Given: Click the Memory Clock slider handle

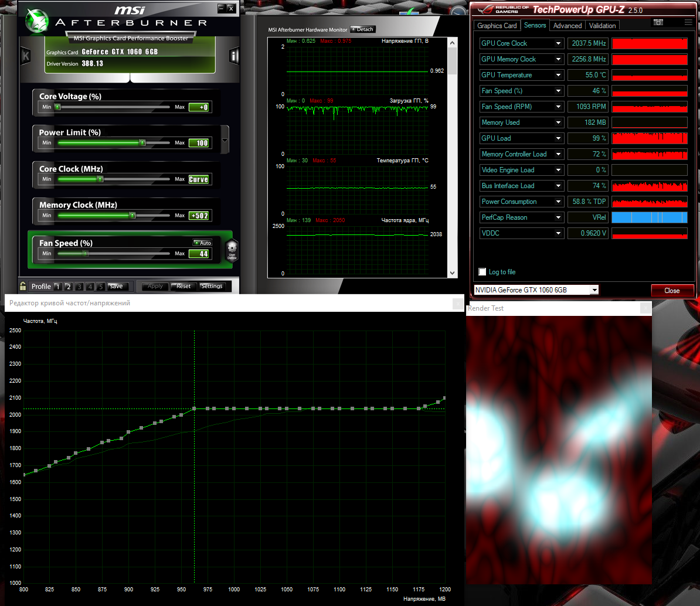Looking at the screenshot, I should (x=132, y=216).
